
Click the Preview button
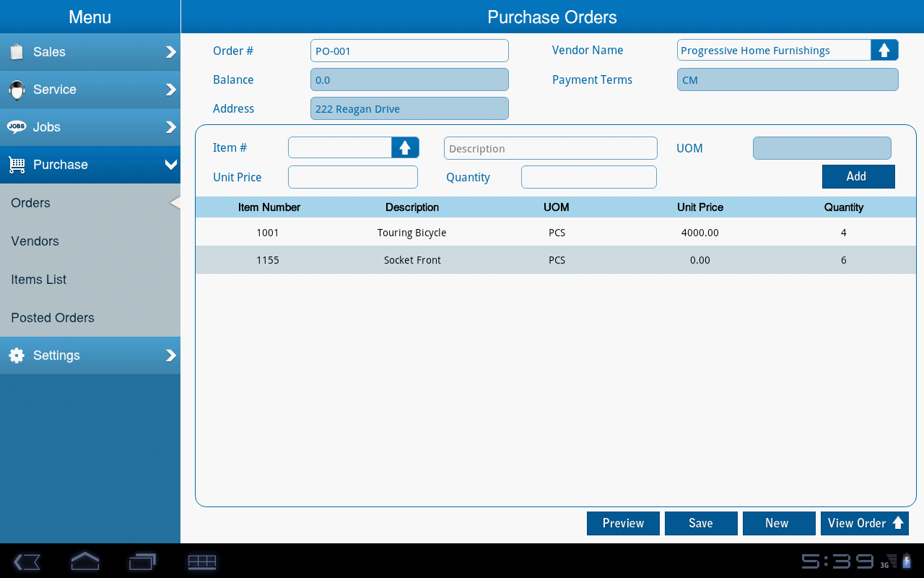click(x=623, y=523)
